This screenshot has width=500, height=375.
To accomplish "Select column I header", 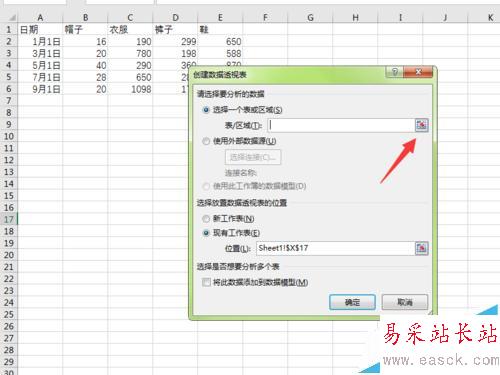I will [400, 17].
